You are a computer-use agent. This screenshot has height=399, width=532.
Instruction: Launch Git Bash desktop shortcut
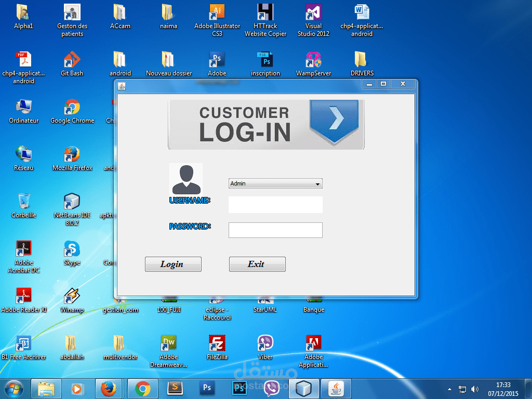pos(72,64)
